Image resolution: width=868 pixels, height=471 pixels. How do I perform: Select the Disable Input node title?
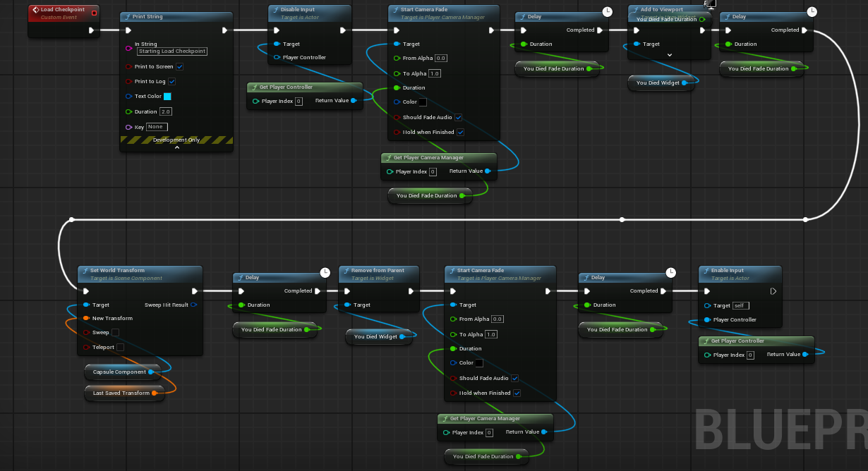pyautogui.click(x=298, y=10)
